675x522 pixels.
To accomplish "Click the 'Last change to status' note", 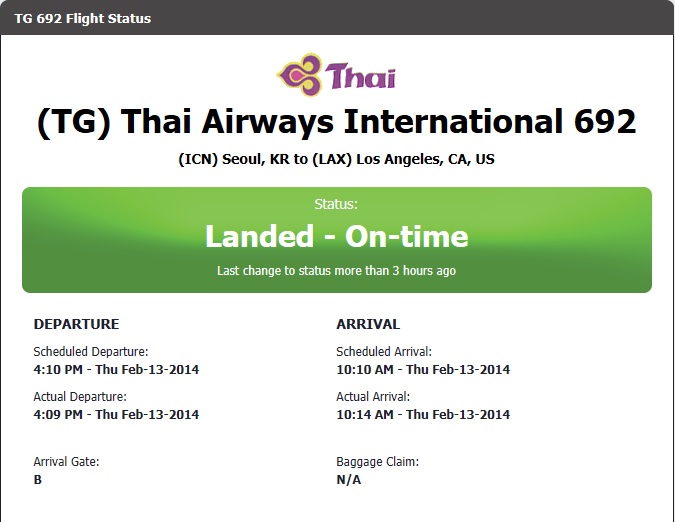I will pos(337,271).
